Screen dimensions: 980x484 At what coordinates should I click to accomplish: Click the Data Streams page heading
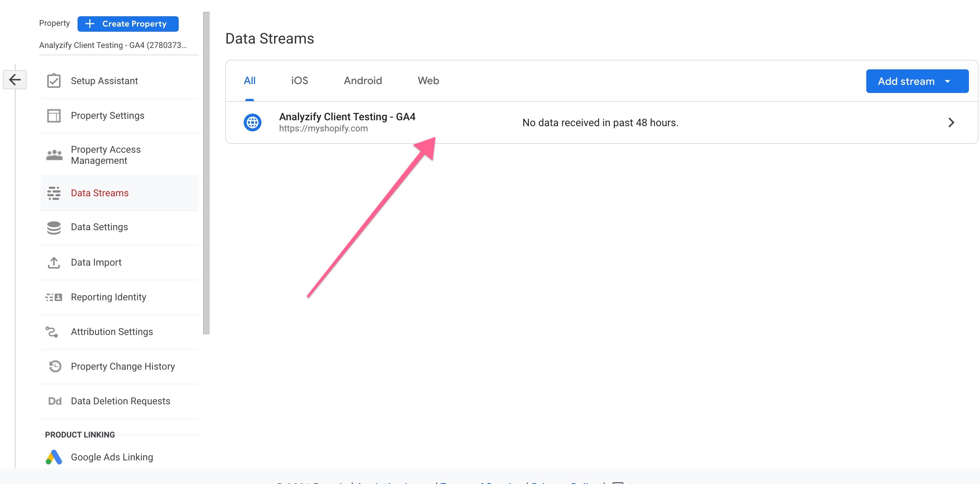(x=269, y=39)
